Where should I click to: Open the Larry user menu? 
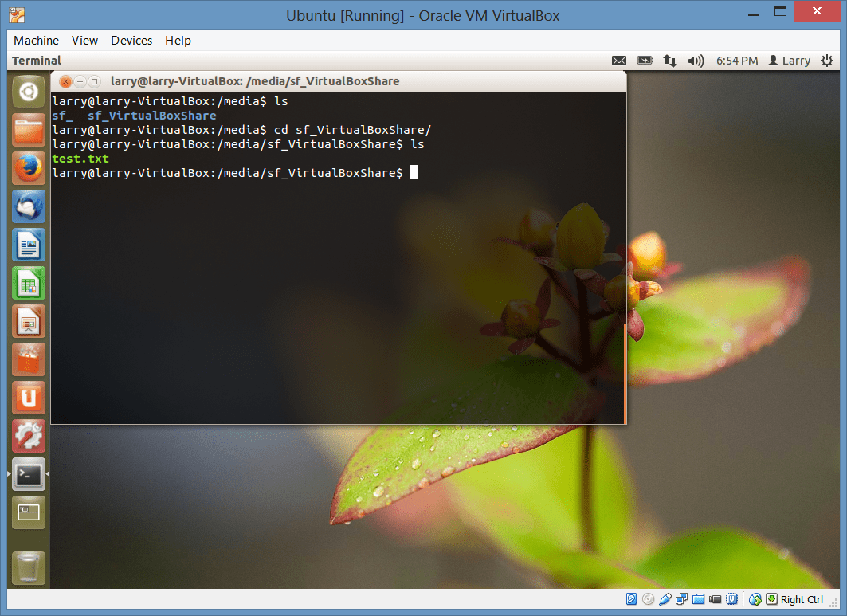[x=789, y=61]
